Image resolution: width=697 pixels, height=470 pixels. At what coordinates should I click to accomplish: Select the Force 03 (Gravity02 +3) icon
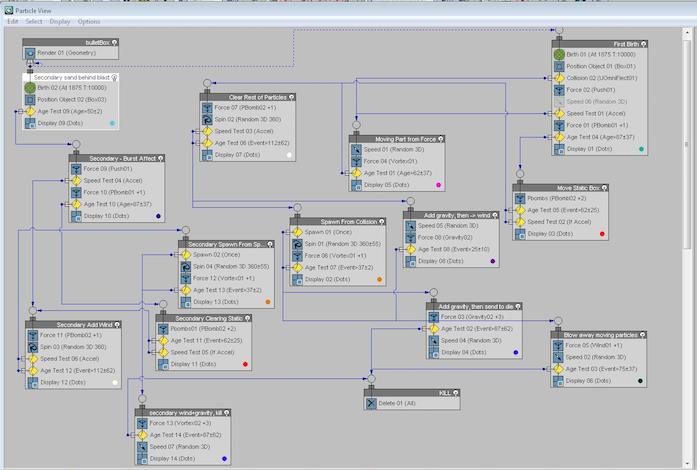click(433, 317)
